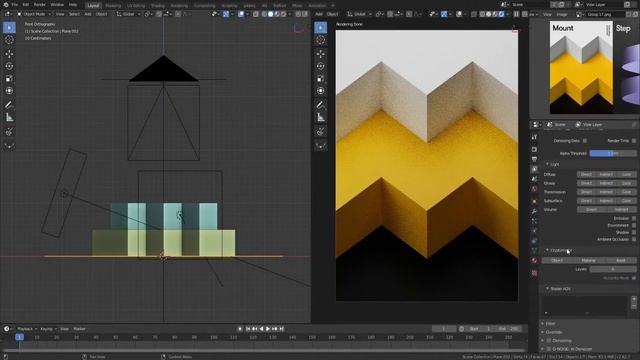This screenshot has height=360, width=640.
Task: Toggle Glossy Indirect light pass
Action: coord(606,183)
